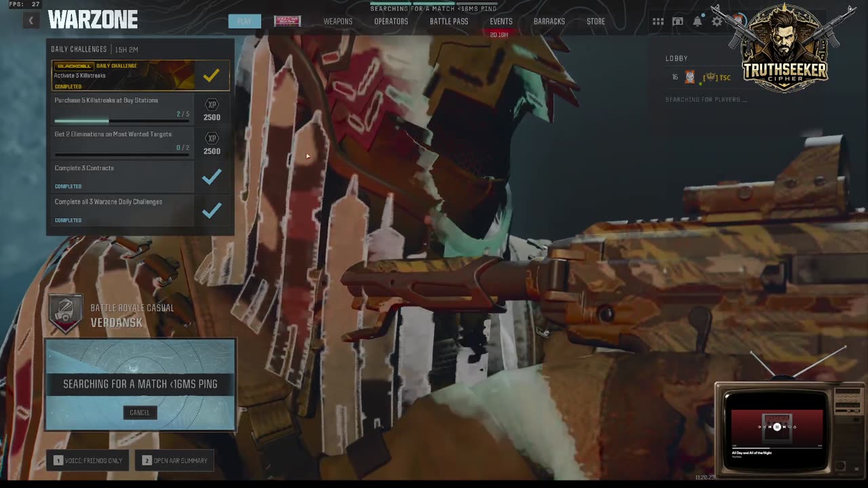Click the Daily Challenges header
The width and height of the screenshot is (868, 488).
[79, 49]
